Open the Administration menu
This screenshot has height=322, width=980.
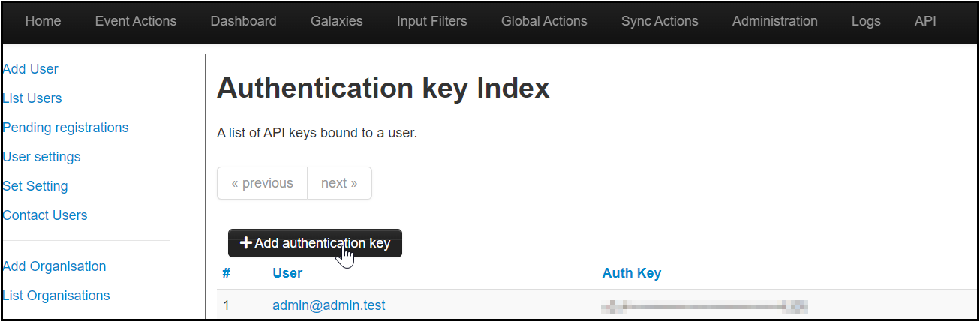click(x=774, y=21)
